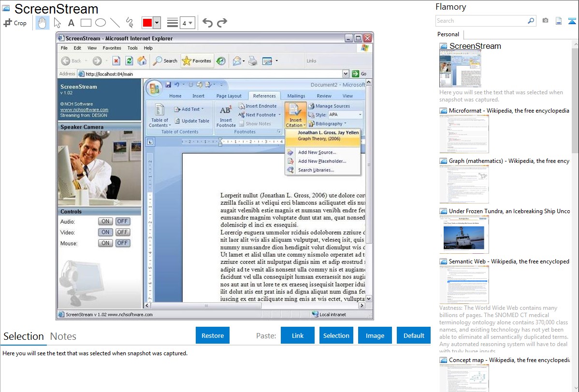The image size is (579, 392).
Task: Open the Tools menu in Internet Explorer
Action: (x=132, y=48)
